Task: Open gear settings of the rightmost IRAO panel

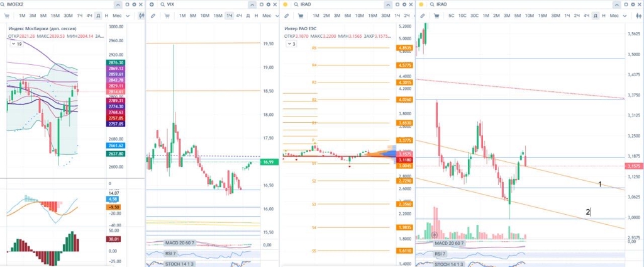Action: click(633, 4)
